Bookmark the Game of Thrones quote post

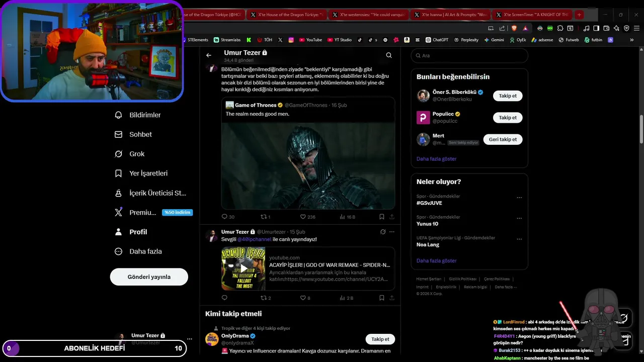tap(382, 217)
